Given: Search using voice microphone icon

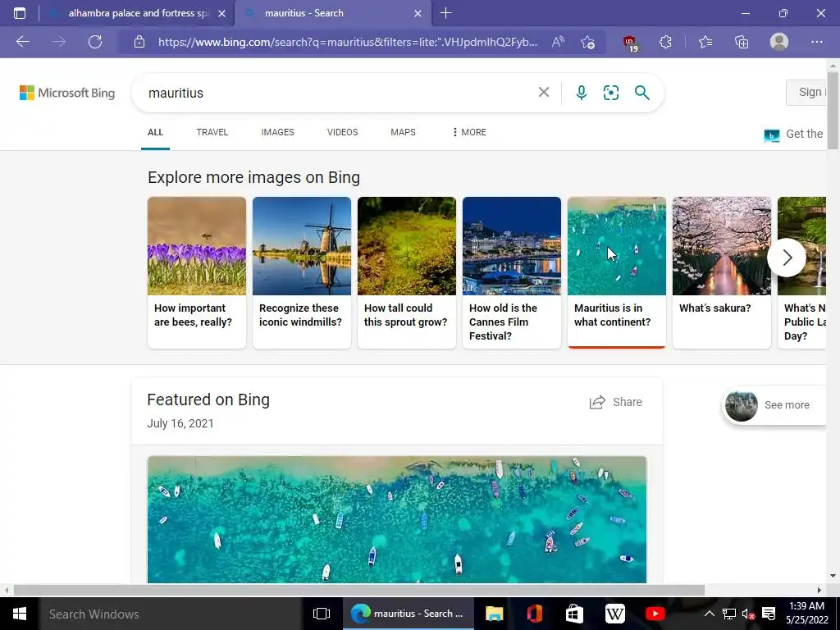Looking at the screenshot, I should (582, 93).
